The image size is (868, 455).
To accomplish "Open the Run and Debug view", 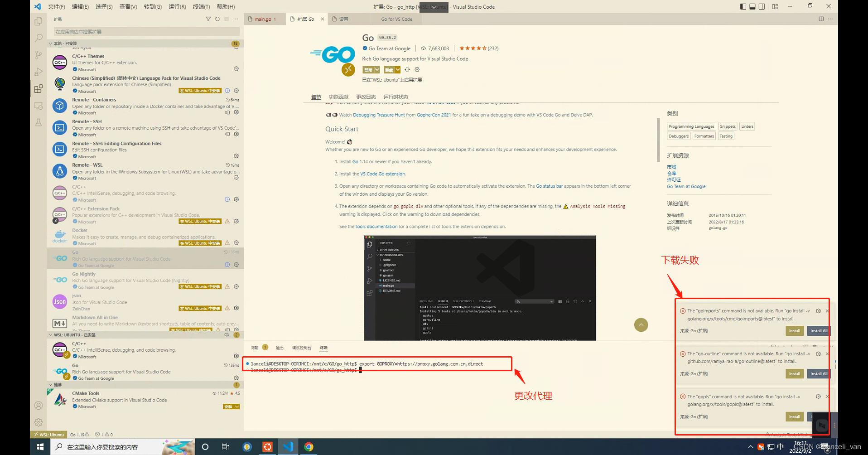I will point(38,72).
